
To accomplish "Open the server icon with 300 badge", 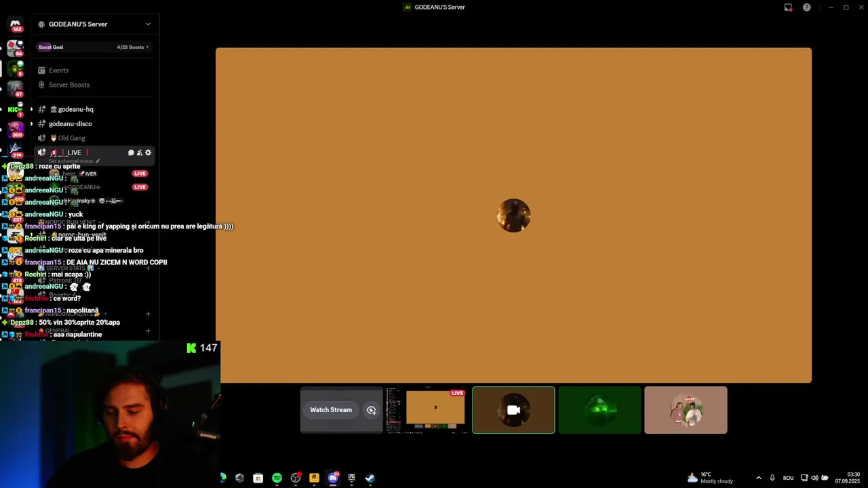I will coord(15,129).
